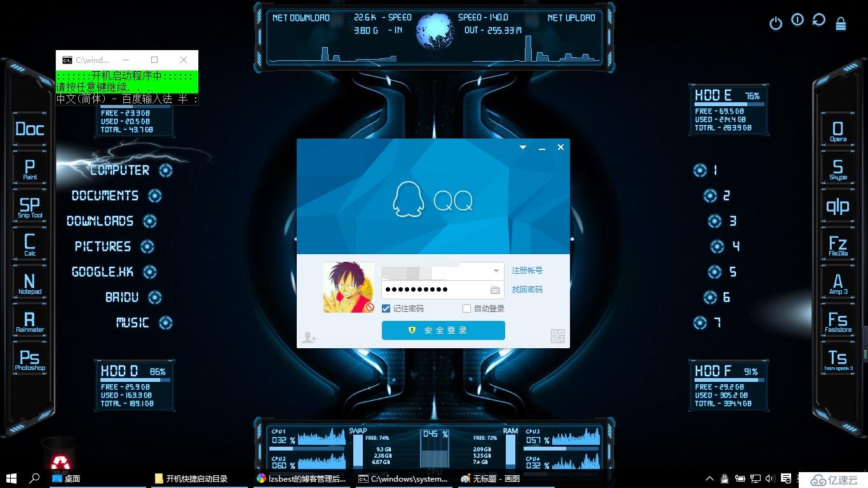Open the Aimp 3 launcher

[837, 283]
